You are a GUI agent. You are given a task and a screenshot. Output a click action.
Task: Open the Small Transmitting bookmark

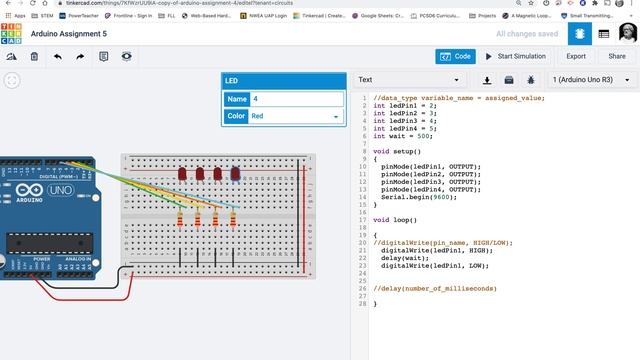point(587,16)
